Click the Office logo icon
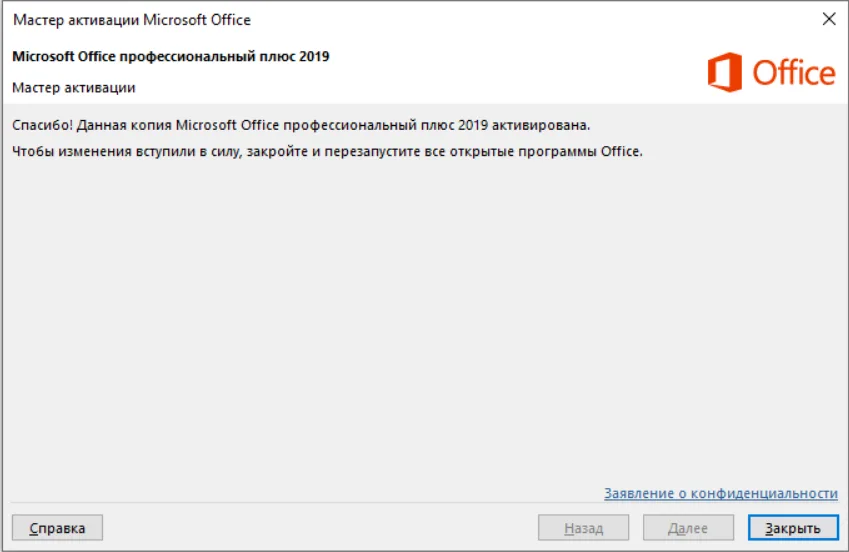Image resolution: width=849 pixels, height=552 pixels. (724, 72)
